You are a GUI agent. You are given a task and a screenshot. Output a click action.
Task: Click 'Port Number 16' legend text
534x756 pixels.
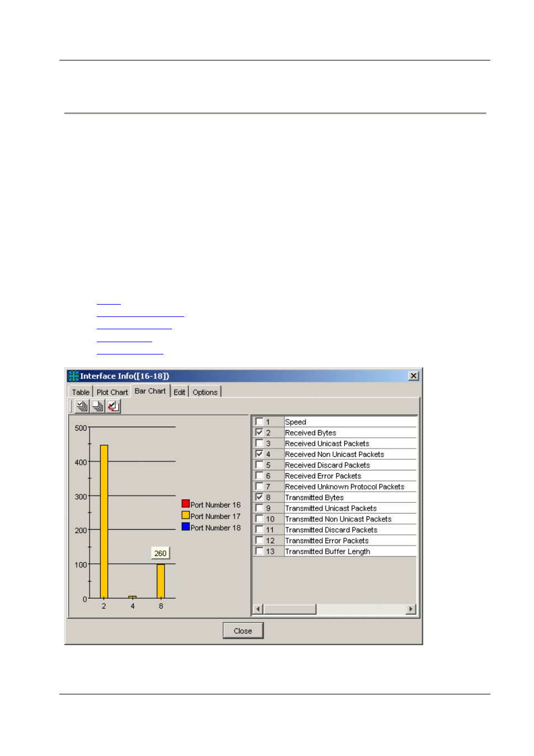click(x=216, y=505)
